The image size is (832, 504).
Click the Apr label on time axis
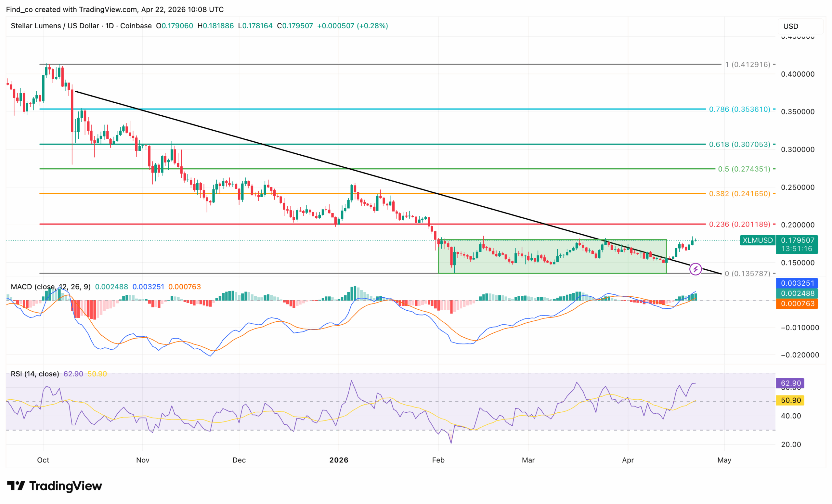click(628, 460)
